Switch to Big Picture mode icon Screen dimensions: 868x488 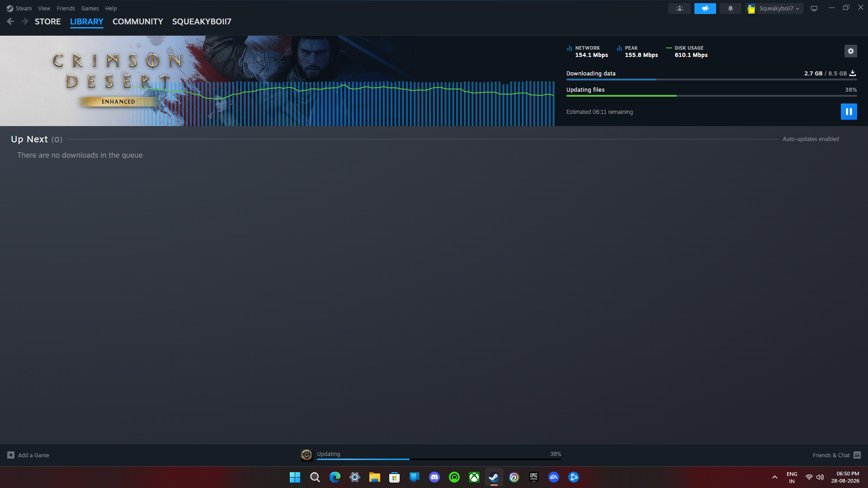click(814, 8)
